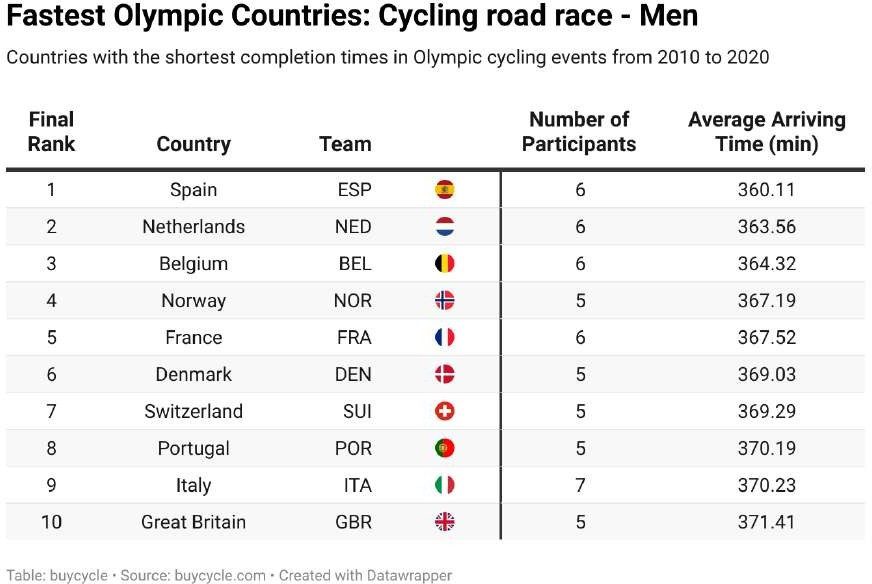Click the Netherlands flag icon
Viewport: 872px width, 584px height.
coord(445,226)
